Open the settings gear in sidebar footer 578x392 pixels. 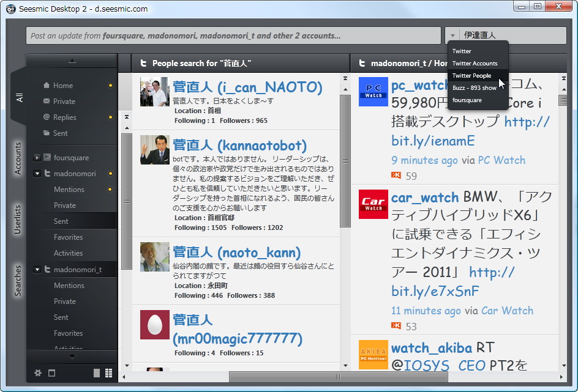37,373
